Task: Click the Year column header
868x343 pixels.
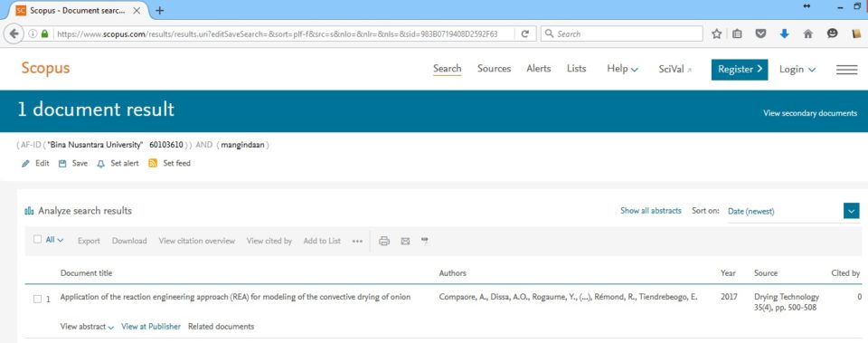Action: click(729, 273)
